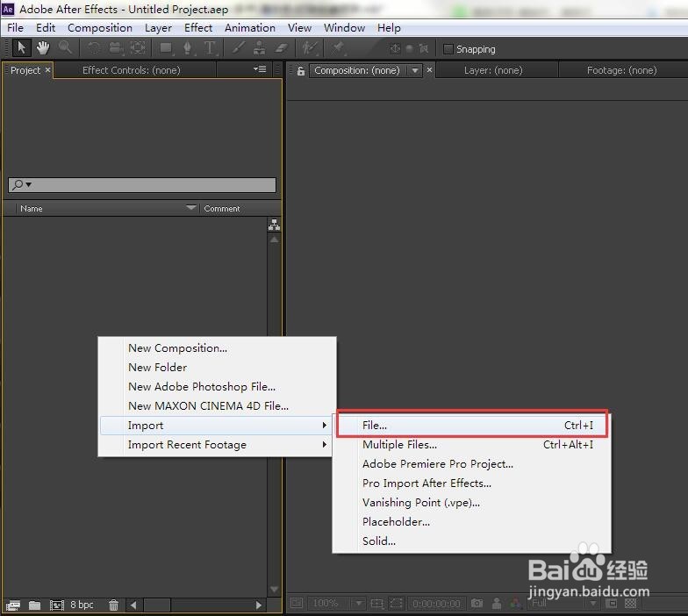Select the Brush tool

(x=238, y=47)
